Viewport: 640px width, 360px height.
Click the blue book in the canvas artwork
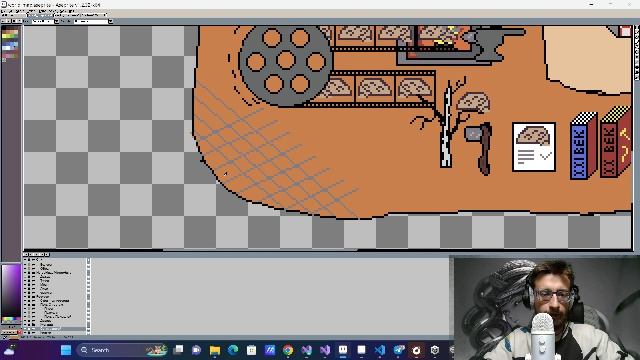point(584,146)
